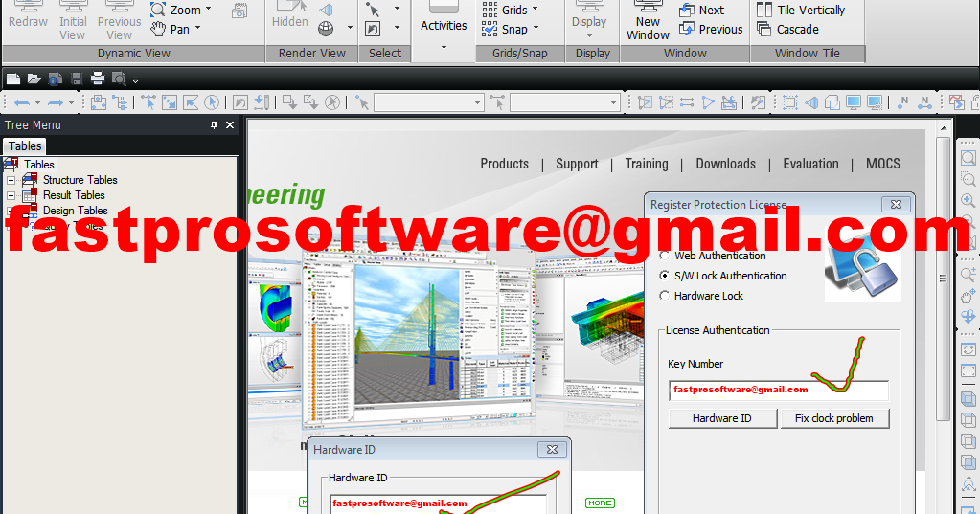Click the New file icon in quick access bar
Viewport: 980px width, 514px height.
pyautogui.click(x=13, y=78)
